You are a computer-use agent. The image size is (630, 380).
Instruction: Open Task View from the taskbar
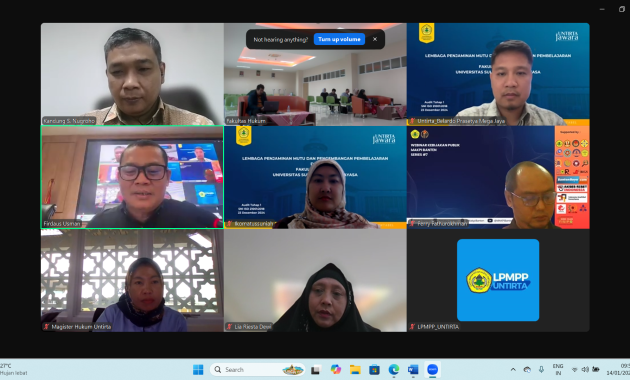tap(316, 370)
